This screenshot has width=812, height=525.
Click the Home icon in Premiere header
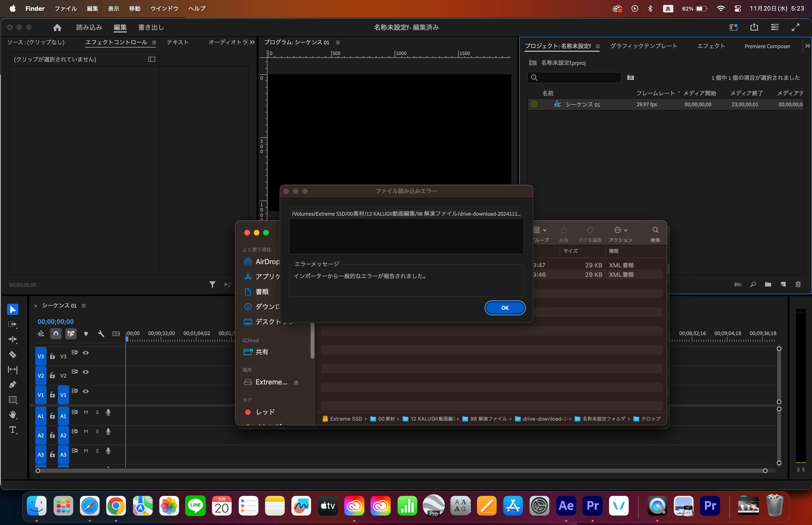click(x=57, y=27)
